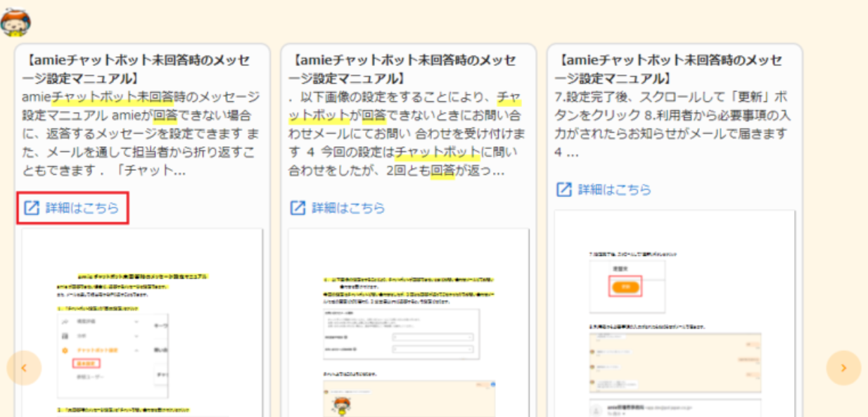The image size is (868, 417).
Task: Click external-link icon in the red-outlined 詳細はこちら
Action: [x=32, y=207]
